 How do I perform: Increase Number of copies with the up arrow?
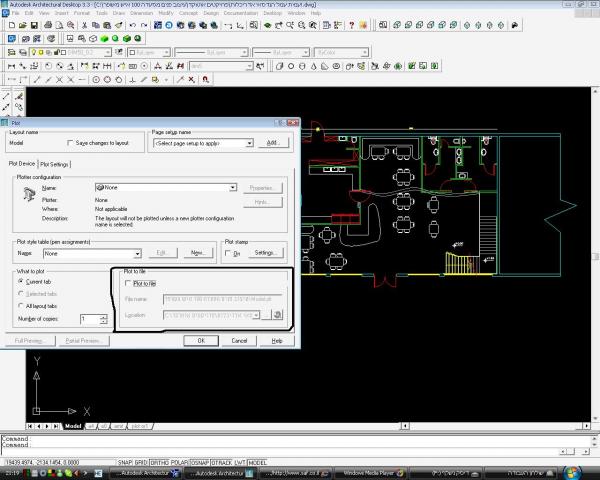click(x=103, y=317)
